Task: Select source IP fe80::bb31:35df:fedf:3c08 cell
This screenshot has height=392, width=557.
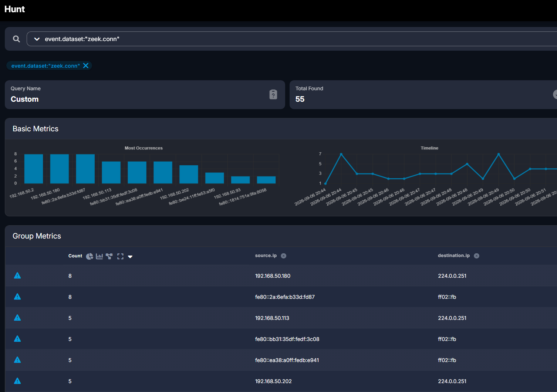Action: tap(287, 339)
